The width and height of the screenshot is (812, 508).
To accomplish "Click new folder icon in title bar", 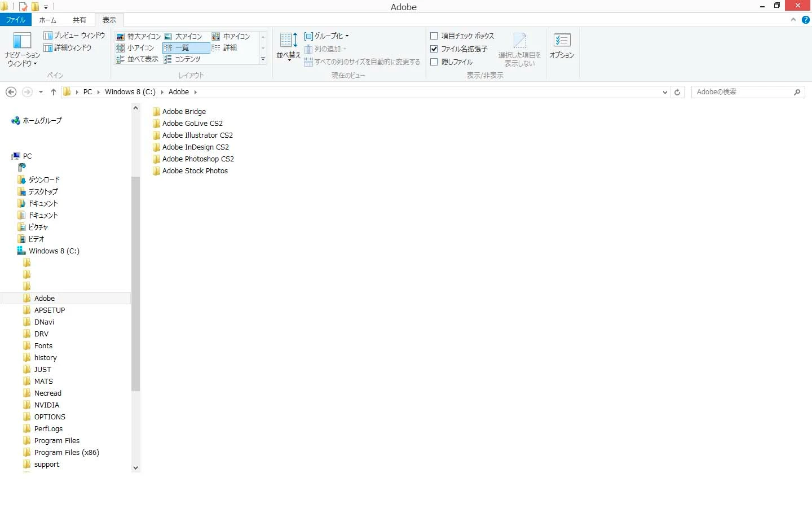I will click(x=35, y=7).
